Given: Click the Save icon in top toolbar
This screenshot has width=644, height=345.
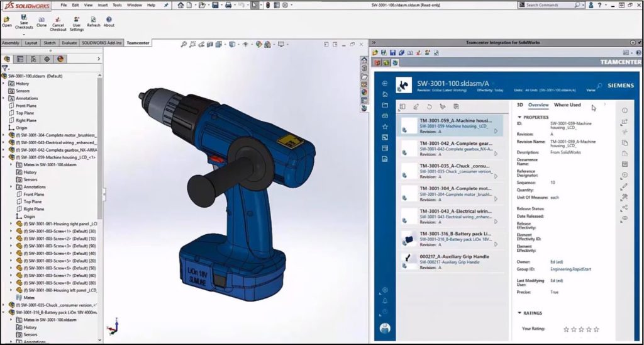Looking at the screenshot, I should click(x=215, y=5).
